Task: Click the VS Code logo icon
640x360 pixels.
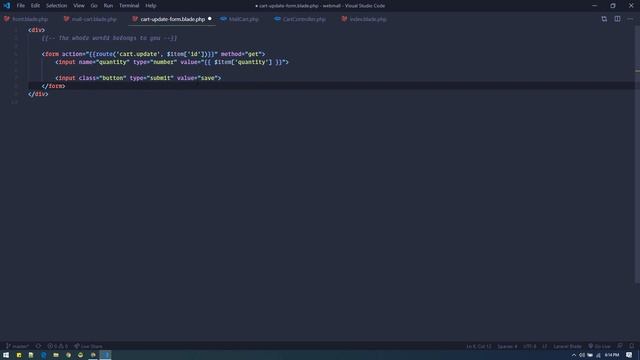Action: [x=7, y=6]
